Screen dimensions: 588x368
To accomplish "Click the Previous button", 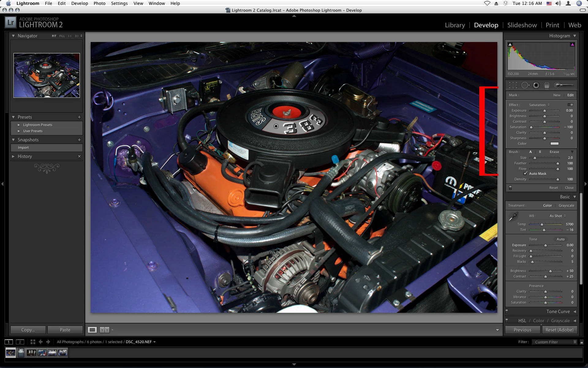I will (522, 330).
